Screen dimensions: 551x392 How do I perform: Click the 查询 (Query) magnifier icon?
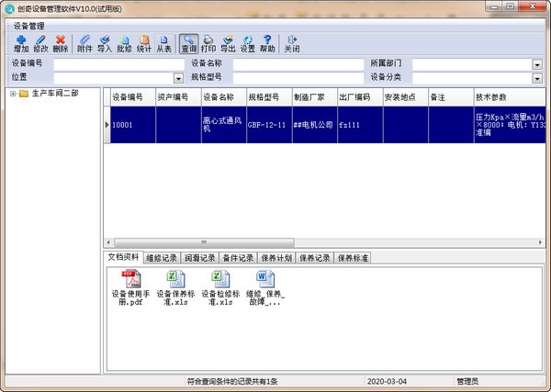point(188,42)
